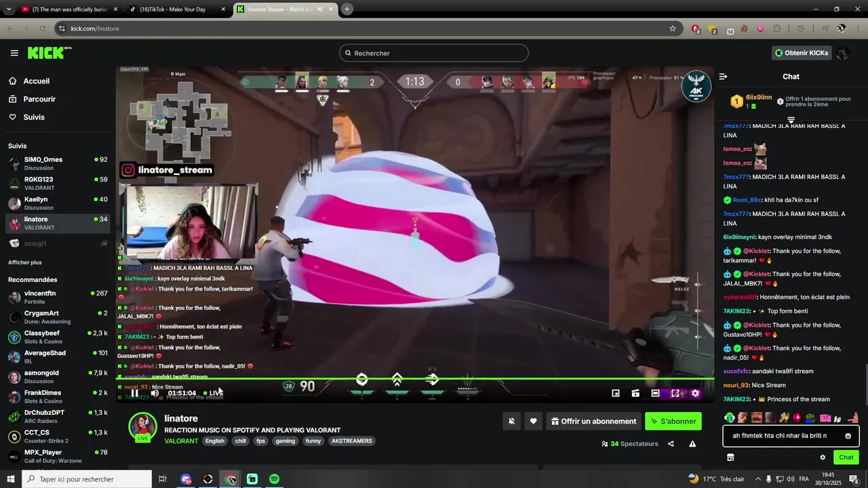Switch to TikTok browser tab
868x488 pixels.
pos(178,9)
